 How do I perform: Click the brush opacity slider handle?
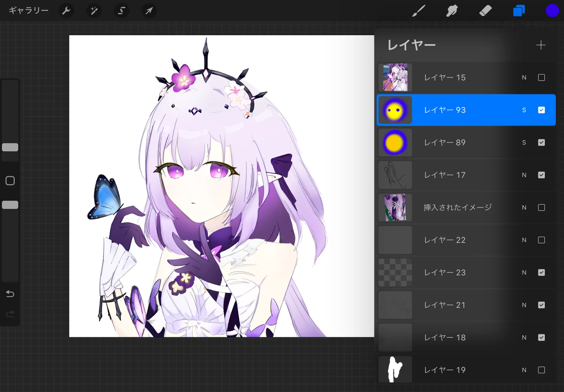[x=10, y=205]
